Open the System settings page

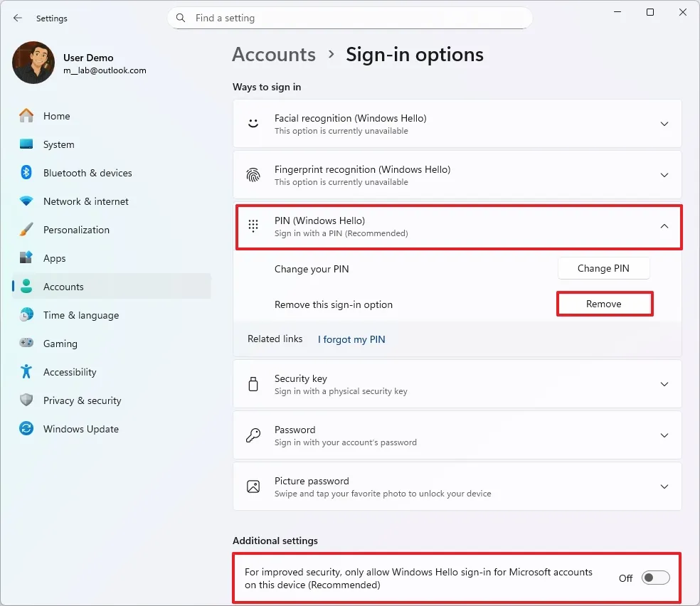[58, 144]
